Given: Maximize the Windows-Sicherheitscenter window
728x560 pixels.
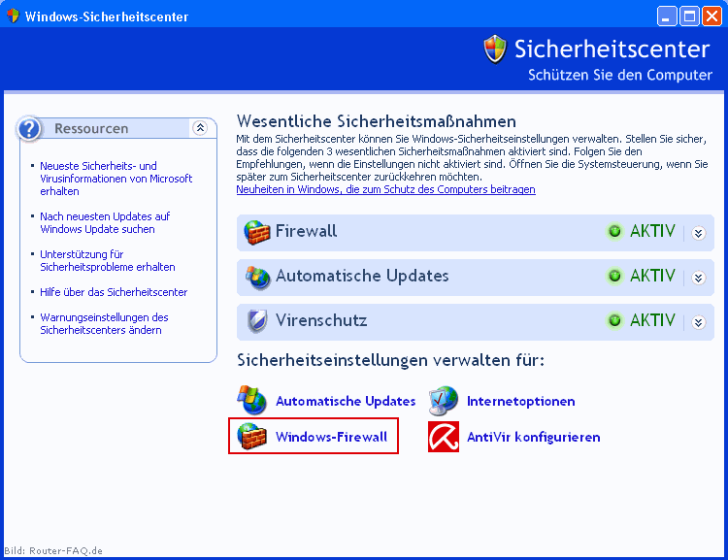Looking at the screenshot, I should (x=689, y=16).
